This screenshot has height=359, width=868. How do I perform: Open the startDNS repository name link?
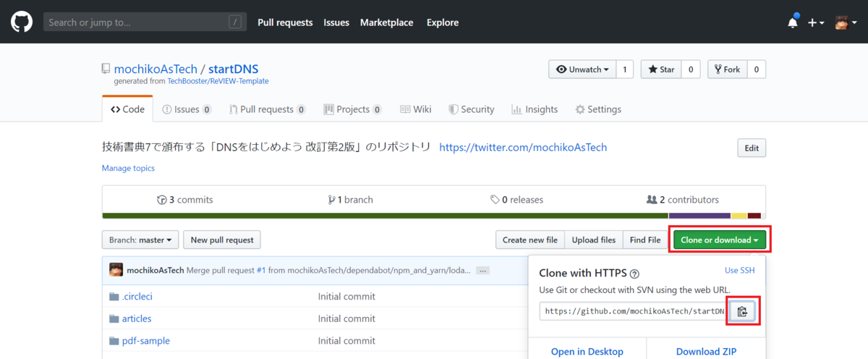(233, 69)
